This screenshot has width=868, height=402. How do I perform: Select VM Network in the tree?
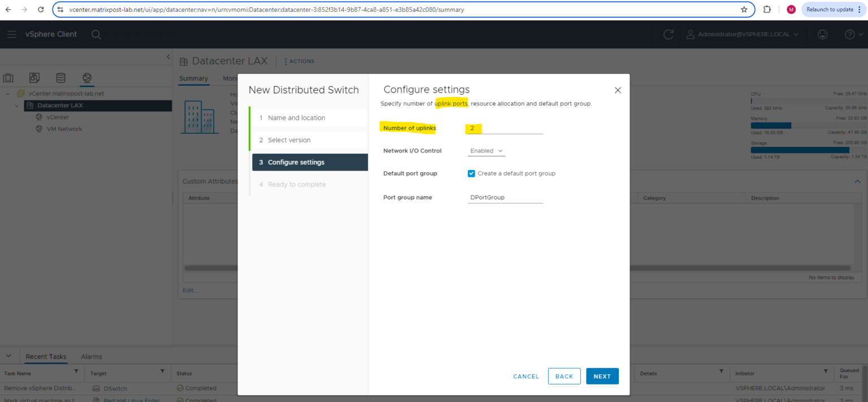coord(64,129)
